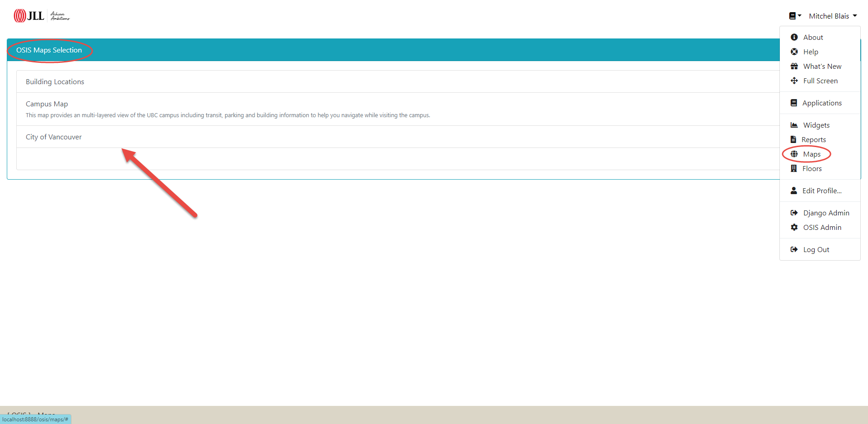Open Edit Profile... menu entry
Viewport: 868px width, 424px height.
pyautogui.click(x=822, y=191)
